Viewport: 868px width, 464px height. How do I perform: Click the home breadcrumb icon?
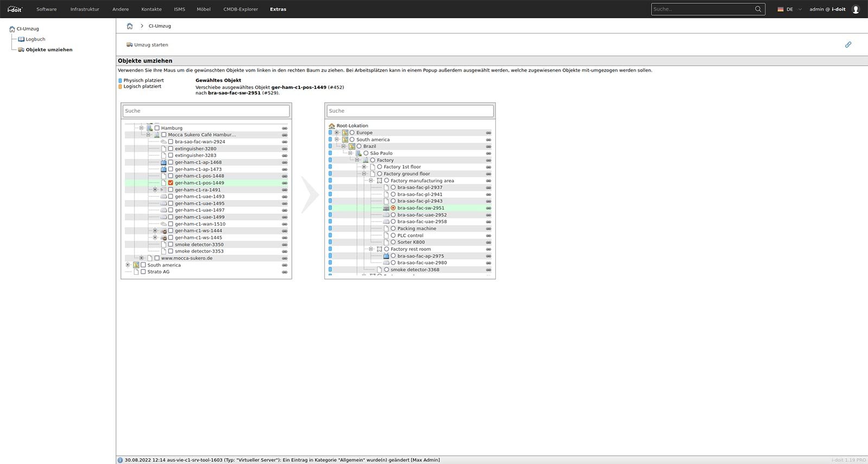(130, 26)
